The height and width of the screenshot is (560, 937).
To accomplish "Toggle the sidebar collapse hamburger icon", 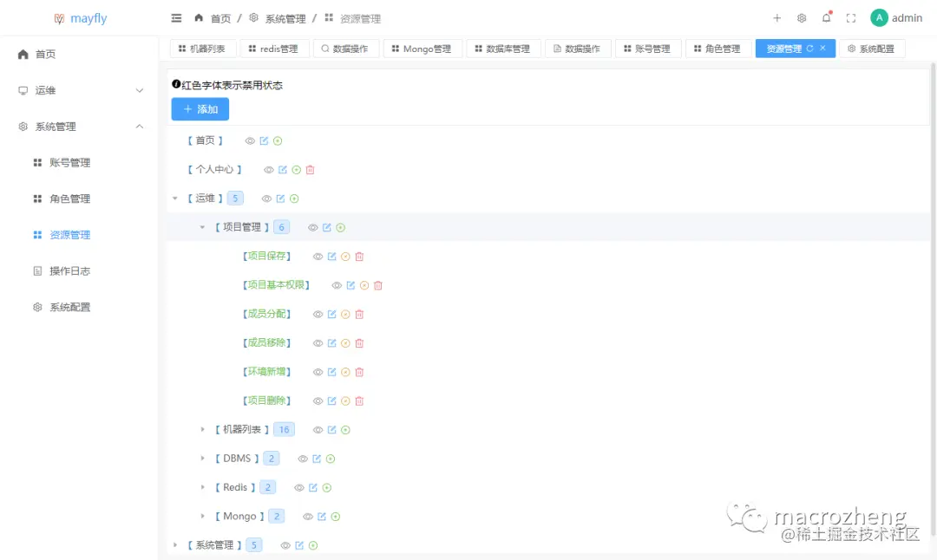I will tap(176, 18).
